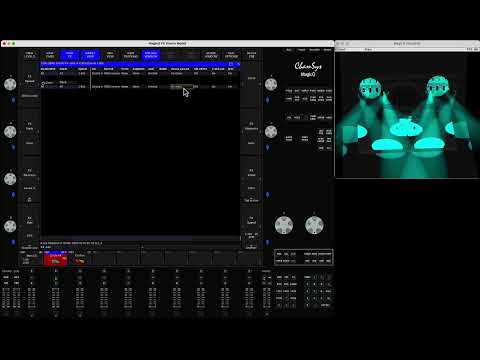Image resolution: width=480 pixels, height=360 pixels.
Task: Click the lowest encoder wheel on the left side
Action: 10,226
